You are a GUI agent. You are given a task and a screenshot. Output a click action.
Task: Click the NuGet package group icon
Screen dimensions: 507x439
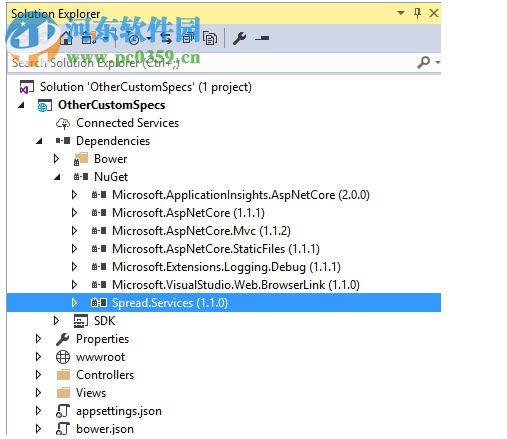tap(81, 177)
